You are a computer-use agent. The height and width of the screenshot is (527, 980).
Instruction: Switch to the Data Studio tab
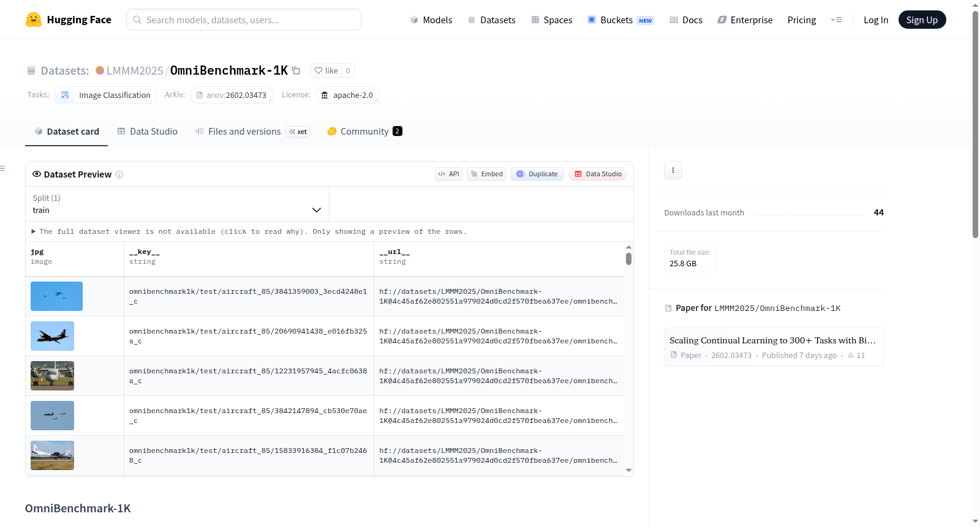[148, 132]
